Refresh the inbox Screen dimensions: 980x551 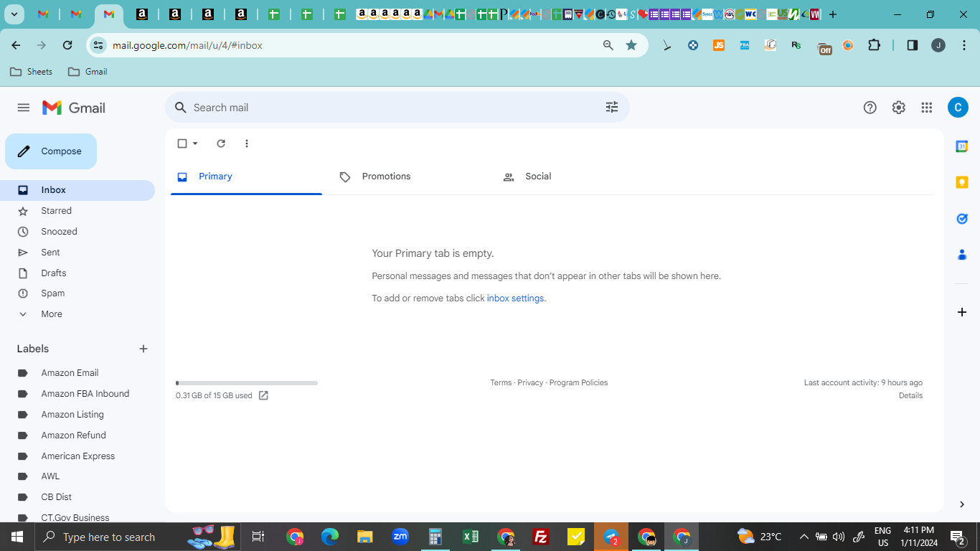[x=221, y=143]
